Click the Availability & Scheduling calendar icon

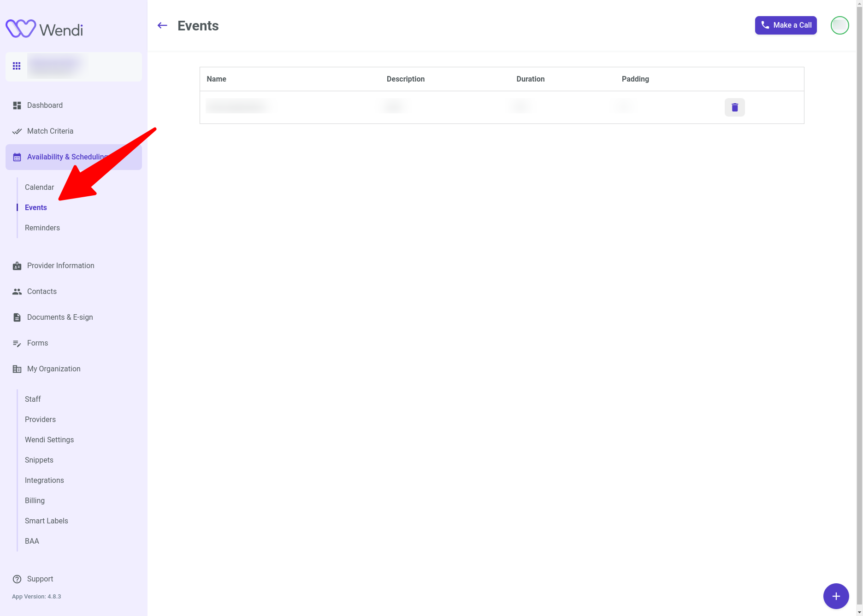click(17, 157)
